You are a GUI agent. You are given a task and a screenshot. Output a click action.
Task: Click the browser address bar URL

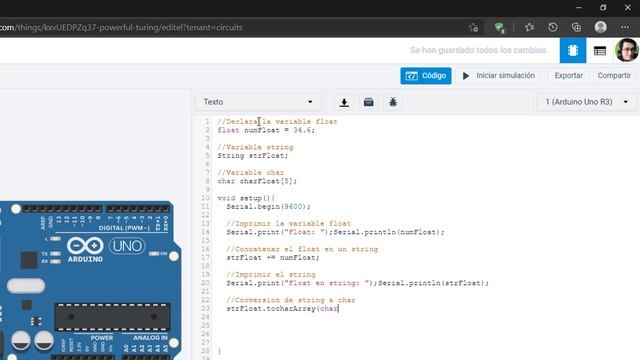(x=121, y=28)
